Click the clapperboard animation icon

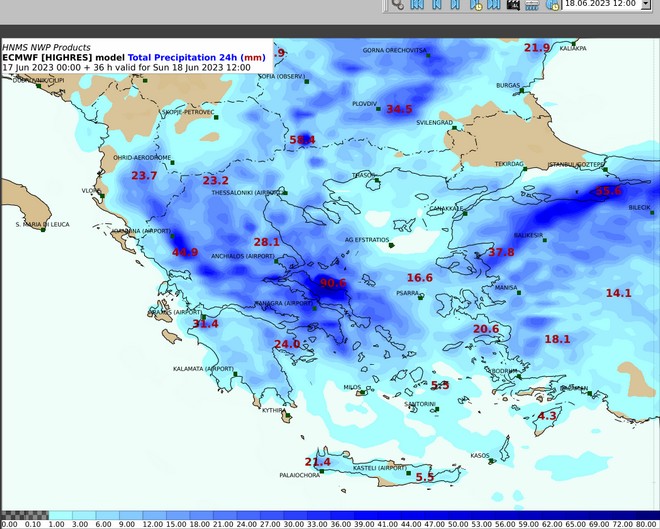coord(514,5)
